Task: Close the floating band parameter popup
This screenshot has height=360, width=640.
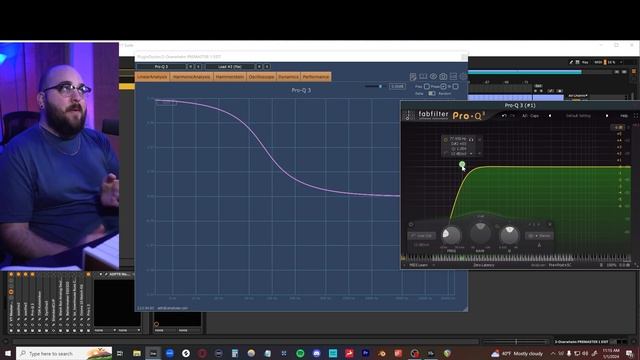Action: tap(480, 140)
